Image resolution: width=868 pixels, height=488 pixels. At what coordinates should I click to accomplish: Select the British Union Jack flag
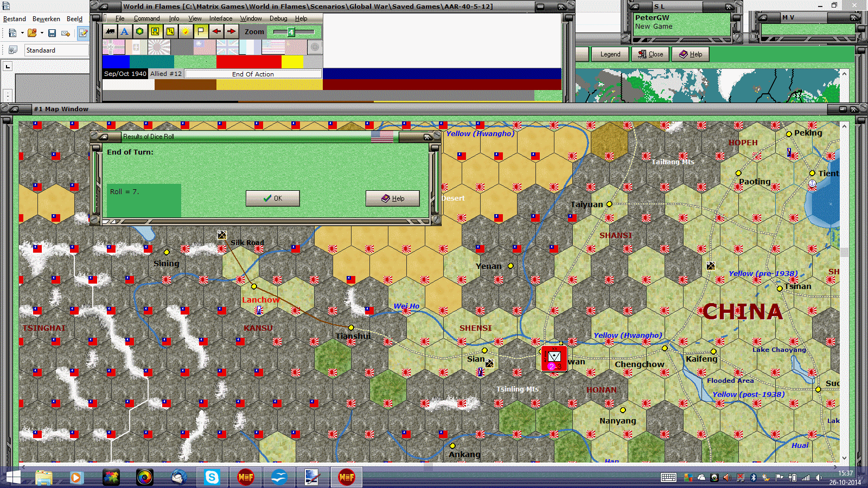coord(227,47)
